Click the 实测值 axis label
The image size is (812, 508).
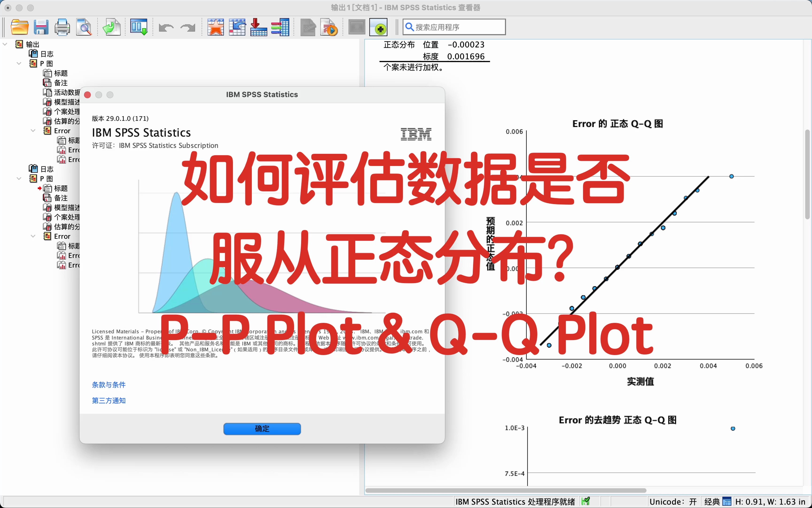[640, 381]
